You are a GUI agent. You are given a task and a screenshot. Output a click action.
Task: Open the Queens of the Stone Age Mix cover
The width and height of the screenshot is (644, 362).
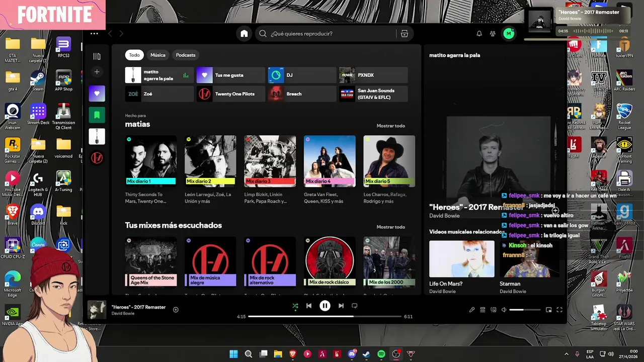(x=151, y=262)
